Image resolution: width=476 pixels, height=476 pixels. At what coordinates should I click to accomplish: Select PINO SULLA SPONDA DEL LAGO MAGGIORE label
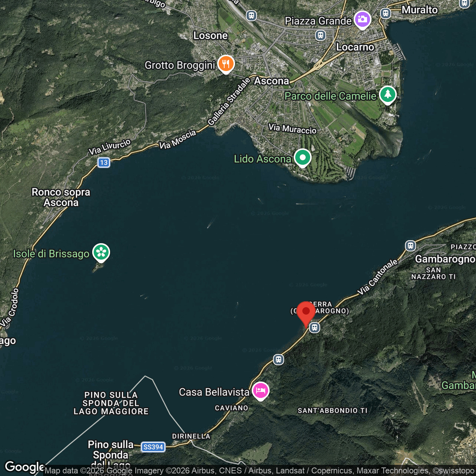111,403
